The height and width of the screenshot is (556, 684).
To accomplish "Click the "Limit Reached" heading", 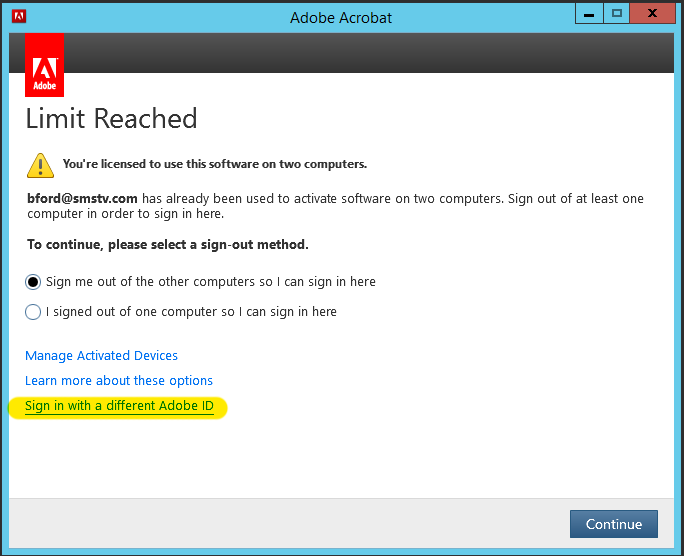I will 112,119.
